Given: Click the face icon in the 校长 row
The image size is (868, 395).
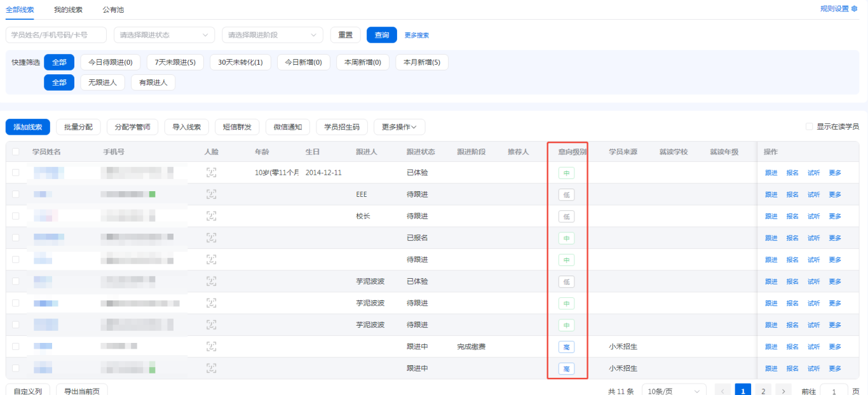Looking at the screenshot, I should (212, 216).
